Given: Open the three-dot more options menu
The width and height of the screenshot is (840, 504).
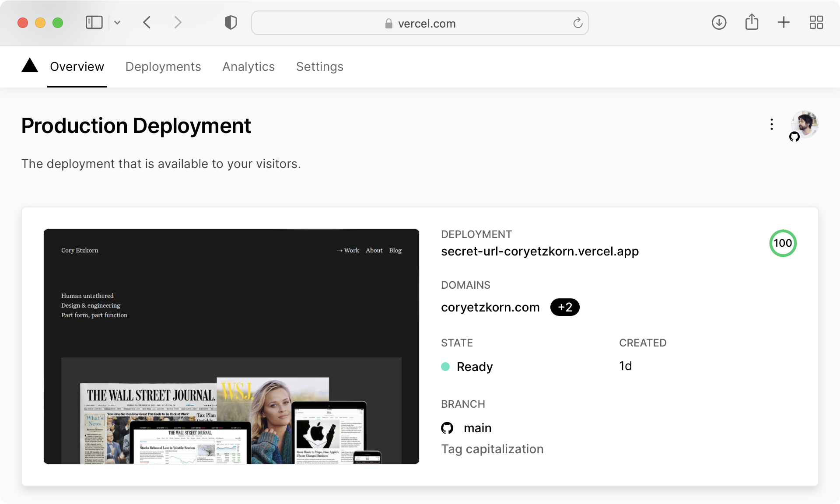Looking at the screenshot, I should point(772,124).
